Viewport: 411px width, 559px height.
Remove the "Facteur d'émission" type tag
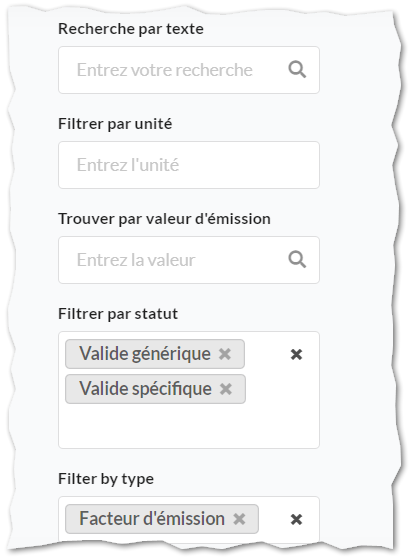click(x=239, y=519)
